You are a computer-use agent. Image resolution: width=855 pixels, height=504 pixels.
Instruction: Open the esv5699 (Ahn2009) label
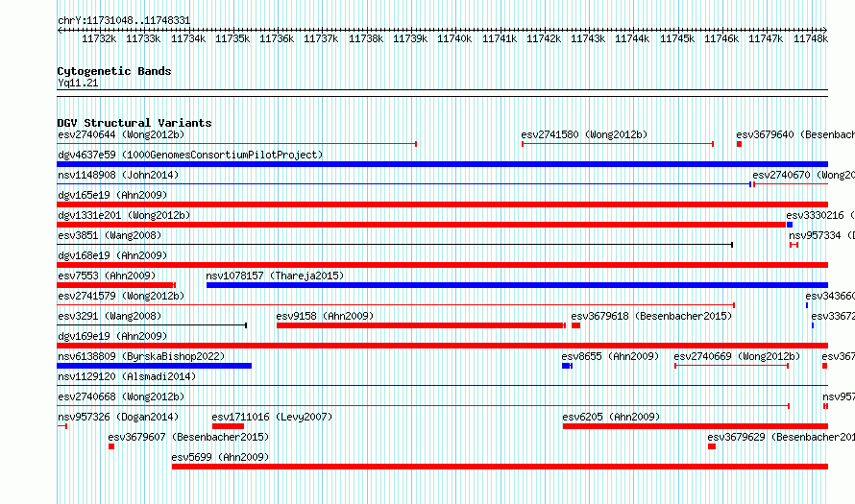(220, 457)
